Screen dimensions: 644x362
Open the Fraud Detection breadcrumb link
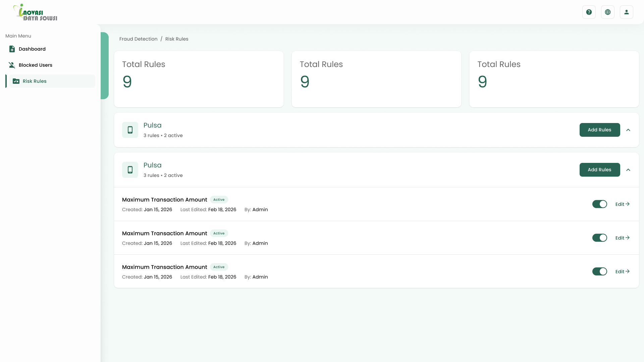138,39
